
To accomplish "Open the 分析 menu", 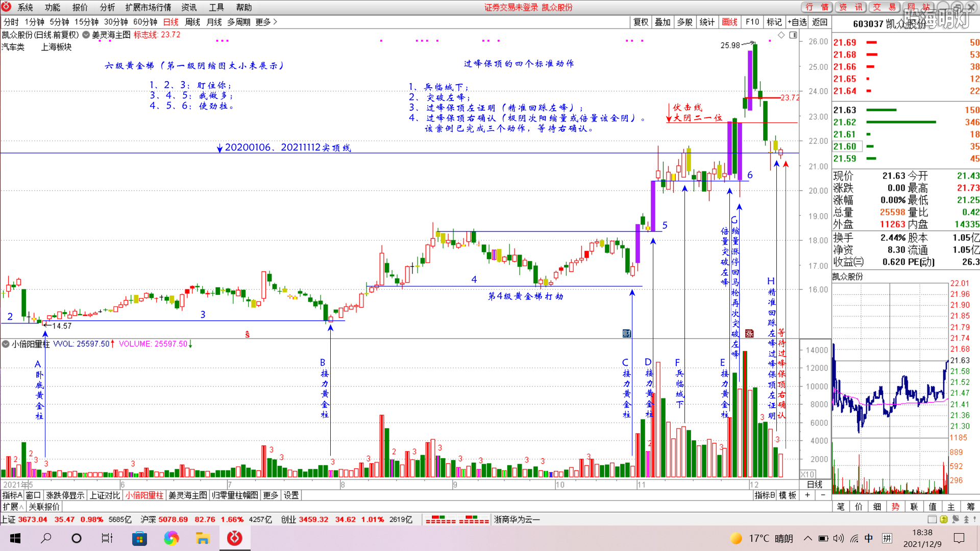I will tap(107, 7).
